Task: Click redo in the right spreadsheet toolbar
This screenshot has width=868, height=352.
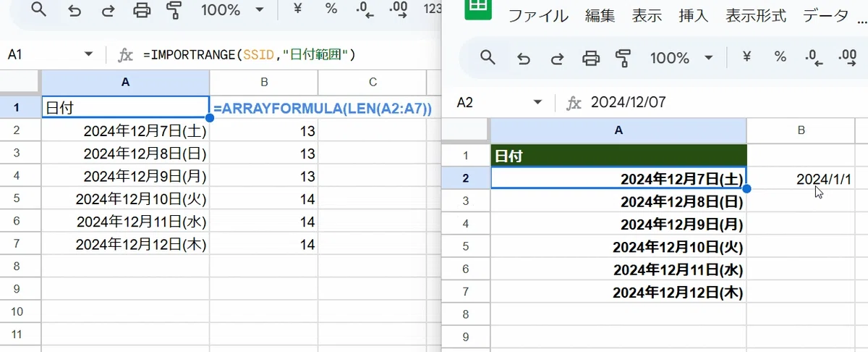Action: pyautogui.click(x=557, y=58)
